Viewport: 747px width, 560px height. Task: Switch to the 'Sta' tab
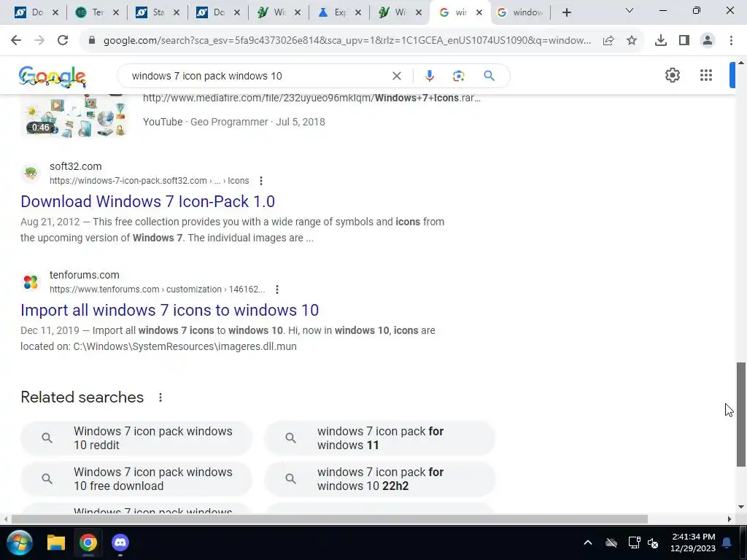[157, 12]
